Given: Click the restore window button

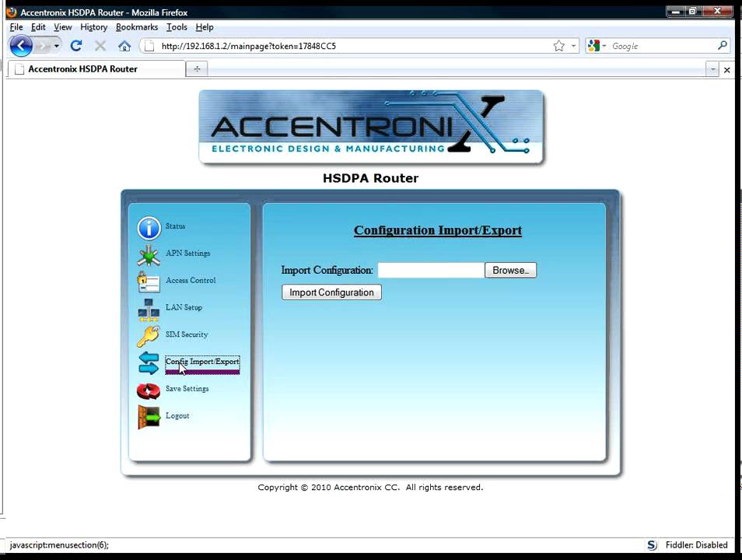Looking at the screenshot, I should [x=693, y=11].
